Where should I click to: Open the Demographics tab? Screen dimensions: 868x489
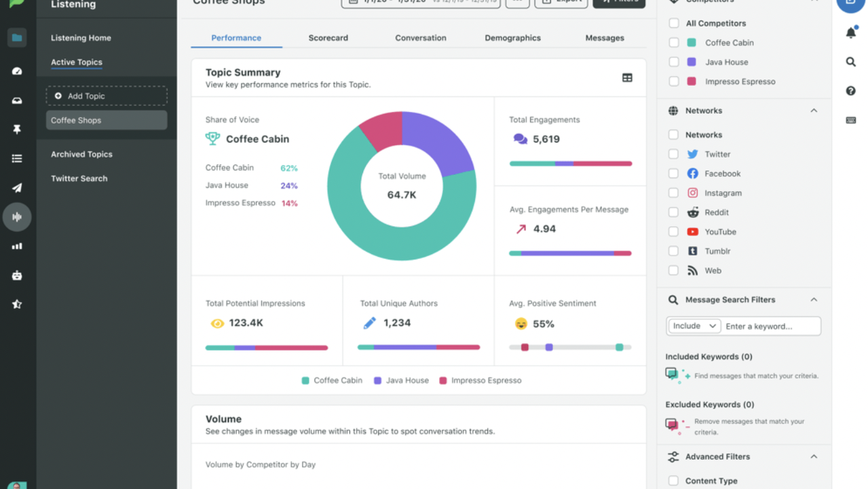[x=512, y=38]
